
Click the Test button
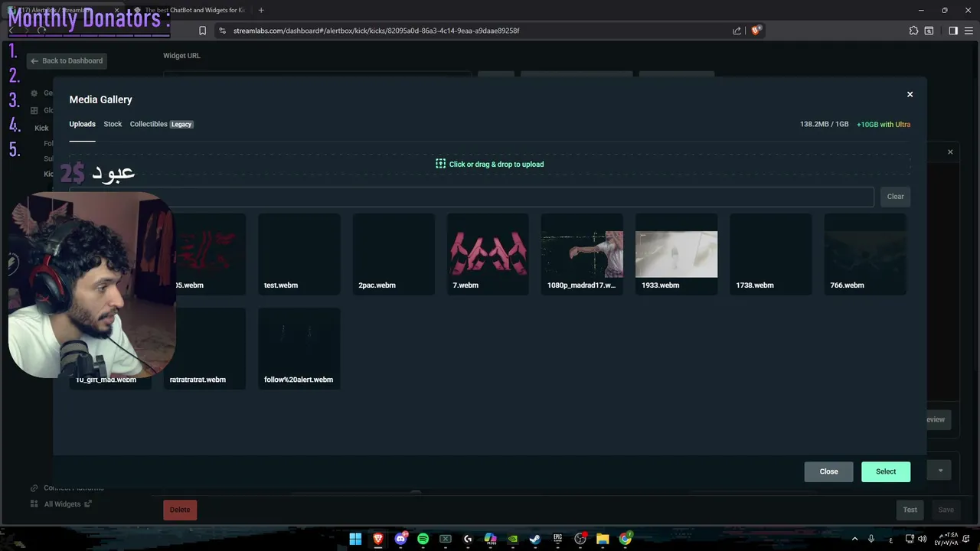point(910,510)
